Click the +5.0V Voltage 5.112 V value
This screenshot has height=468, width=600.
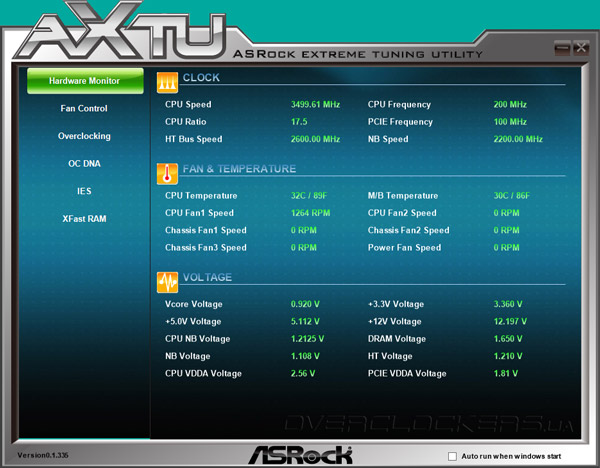point(305,321)
